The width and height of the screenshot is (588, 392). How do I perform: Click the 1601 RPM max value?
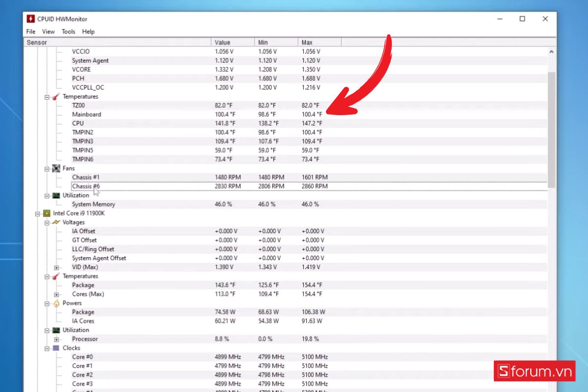(x=315, y=177)
